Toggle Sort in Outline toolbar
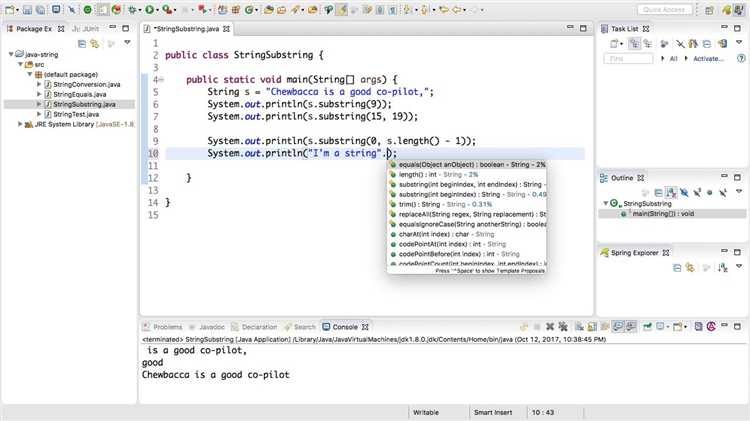The height and width of the screenshot is (421, 750). point(672,192)
